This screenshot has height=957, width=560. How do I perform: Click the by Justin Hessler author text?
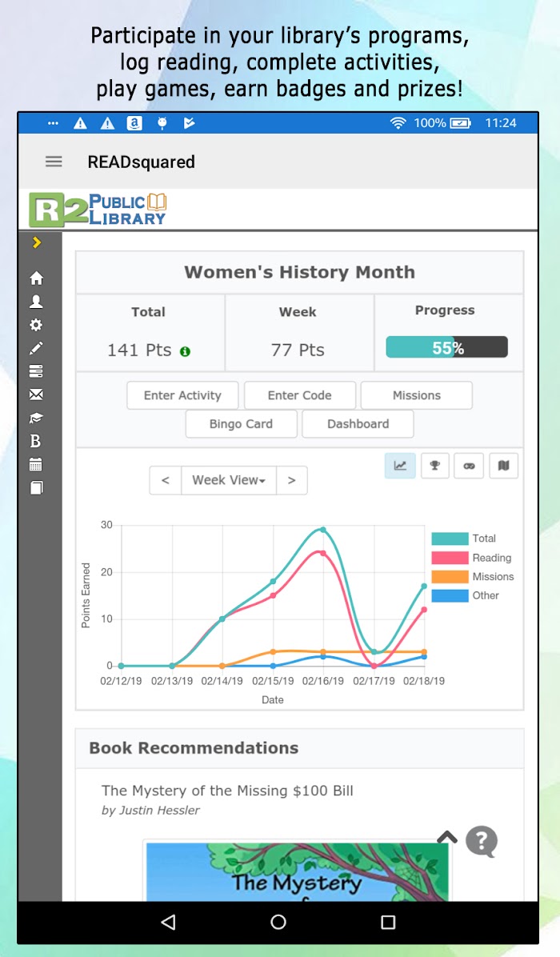click(150, 811)
